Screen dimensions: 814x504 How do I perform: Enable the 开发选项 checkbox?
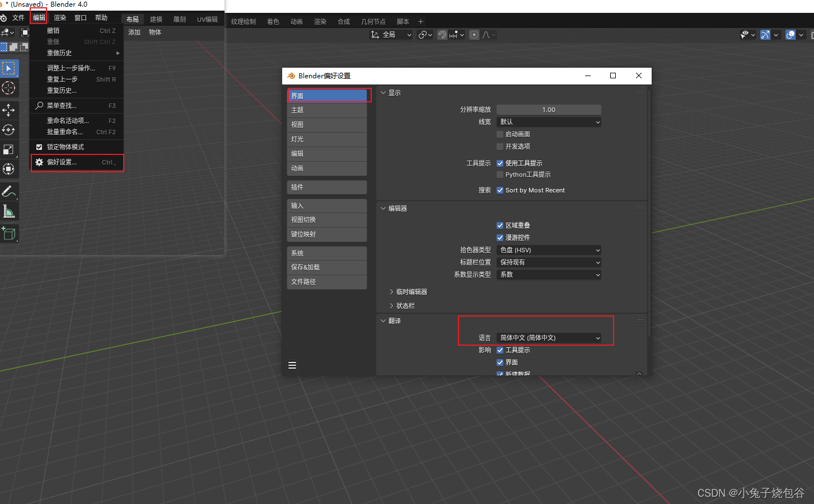500,147
